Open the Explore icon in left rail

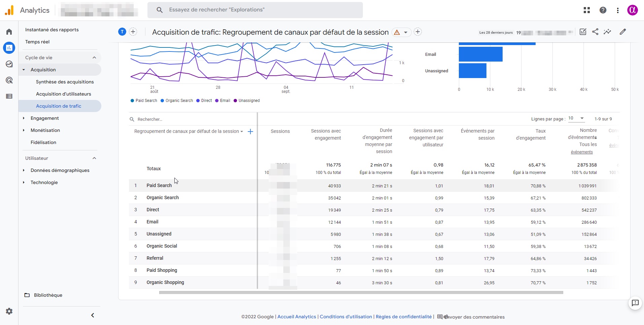click(9, 64)
